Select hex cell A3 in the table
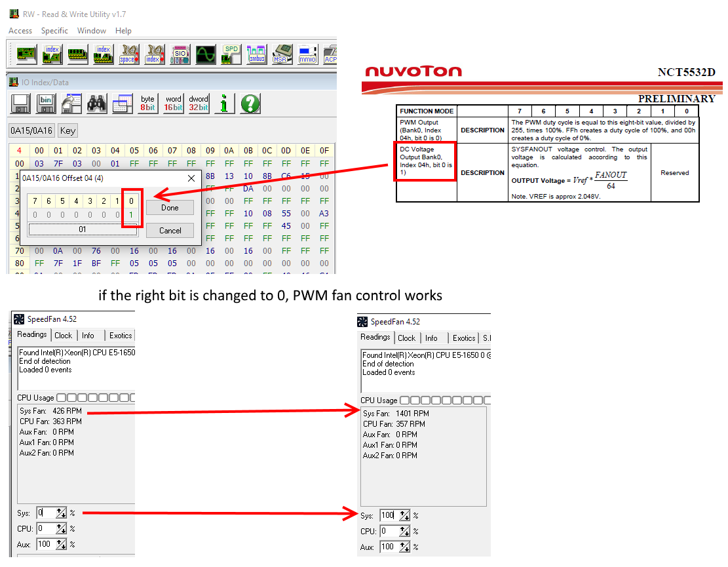 pyautogui.click(x=324, y=213)
